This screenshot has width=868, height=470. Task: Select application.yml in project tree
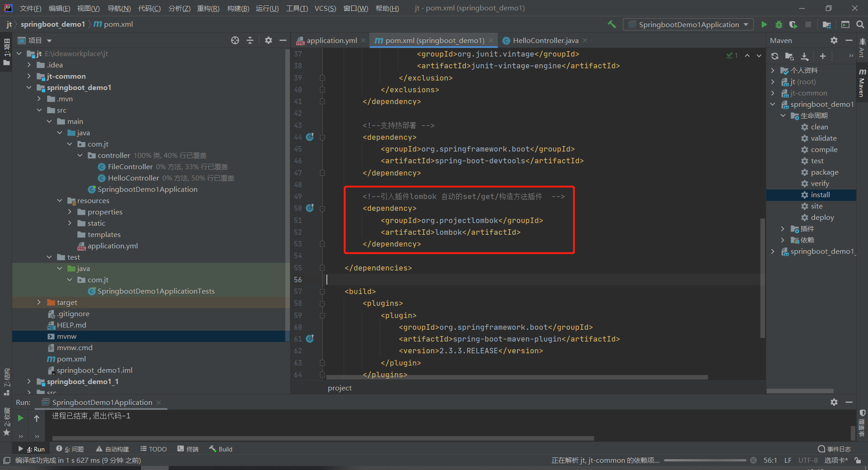113,246
